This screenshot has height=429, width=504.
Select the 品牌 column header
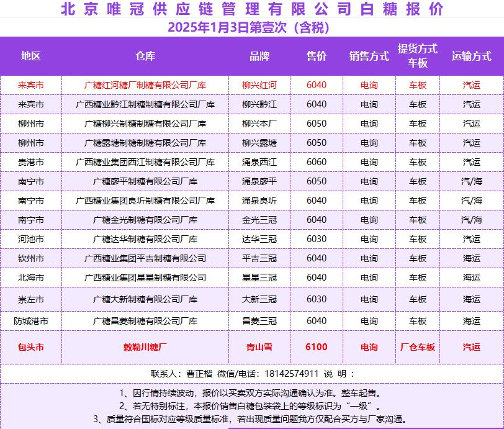point(259,56)
